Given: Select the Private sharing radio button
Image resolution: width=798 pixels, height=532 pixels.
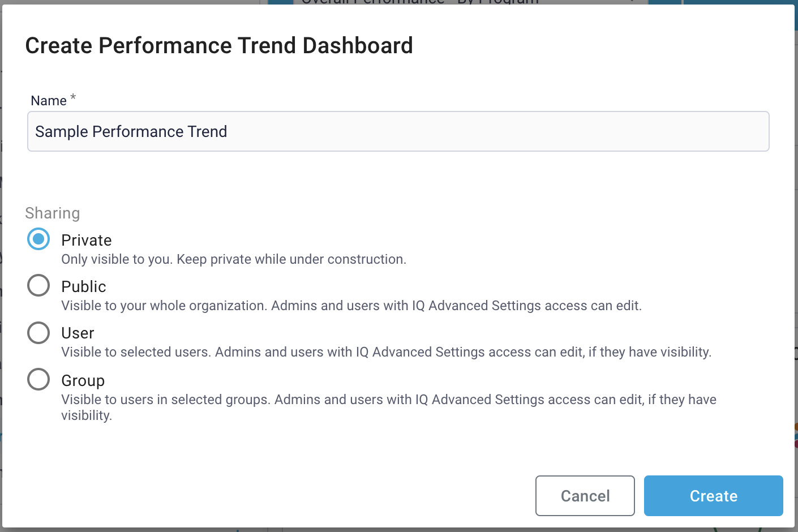Looking at the screenshot, I should (x=38, y=239).
